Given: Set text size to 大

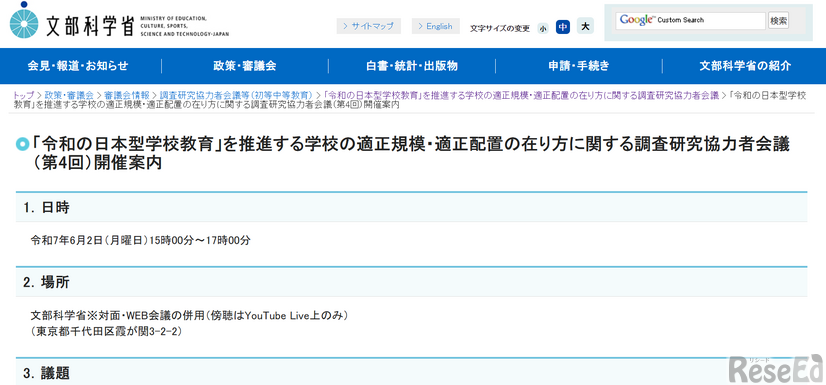Looking at the screenshot, I should tap(585, 26).
